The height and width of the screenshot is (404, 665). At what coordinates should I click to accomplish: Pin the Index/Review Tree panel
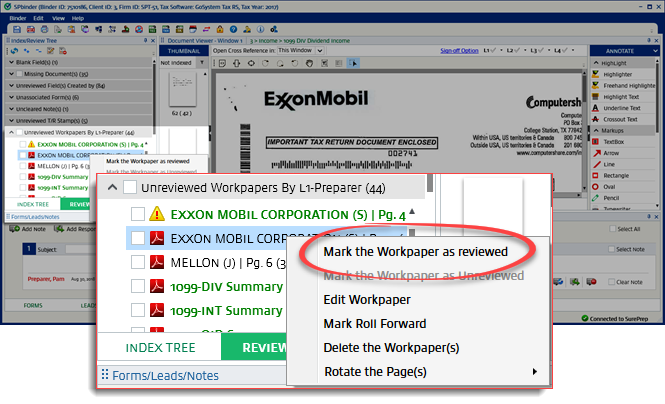click(145, 40)
